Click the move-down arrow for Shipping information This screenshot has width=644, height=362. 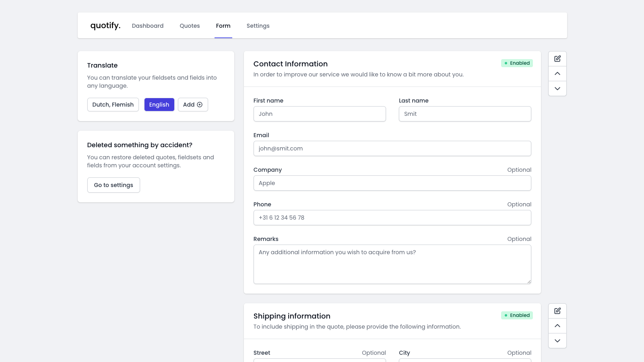click(557, 341)
